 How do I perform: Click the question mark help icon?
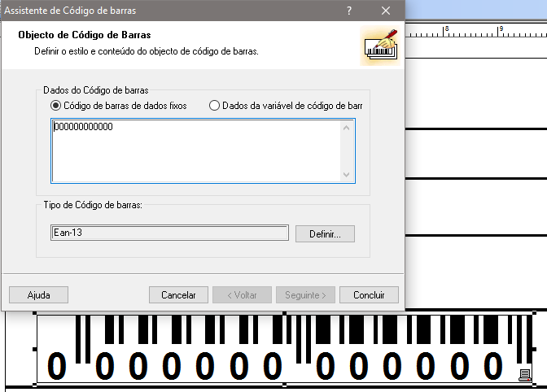tap(349, 11)
